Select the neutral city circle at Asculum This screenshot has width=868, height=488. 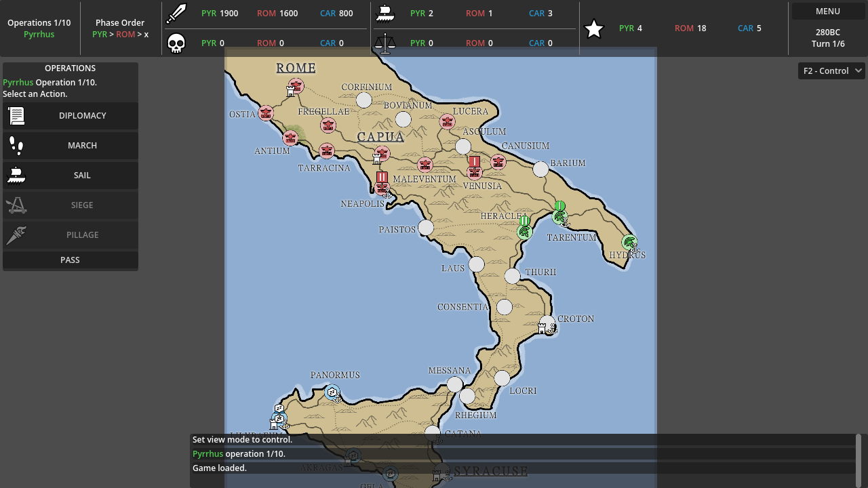(463, 146)
